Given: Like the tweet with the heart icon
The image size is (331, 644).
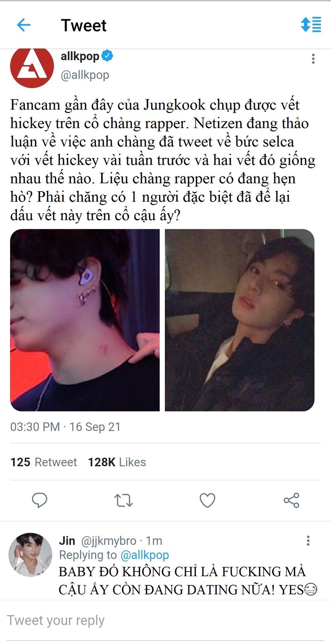Looking at the screenshot, I should click(207, 500).
